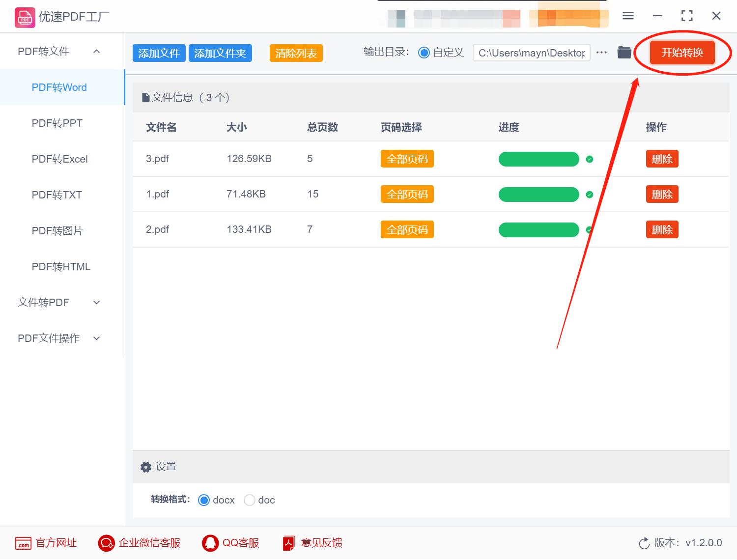Click the 开始转换 button
Screen dimensions: 737x560
point(682,53)
